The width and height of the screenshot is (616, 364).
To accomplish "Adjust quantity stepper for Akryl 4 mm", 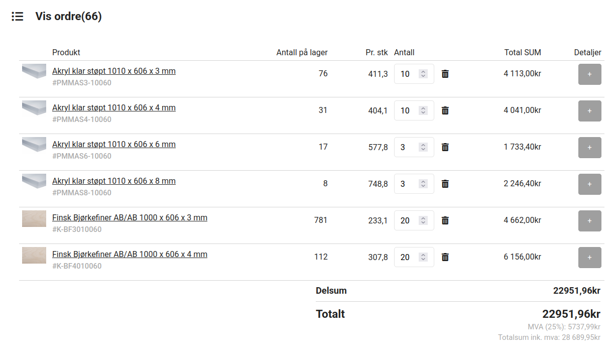I will pos(423,110).
